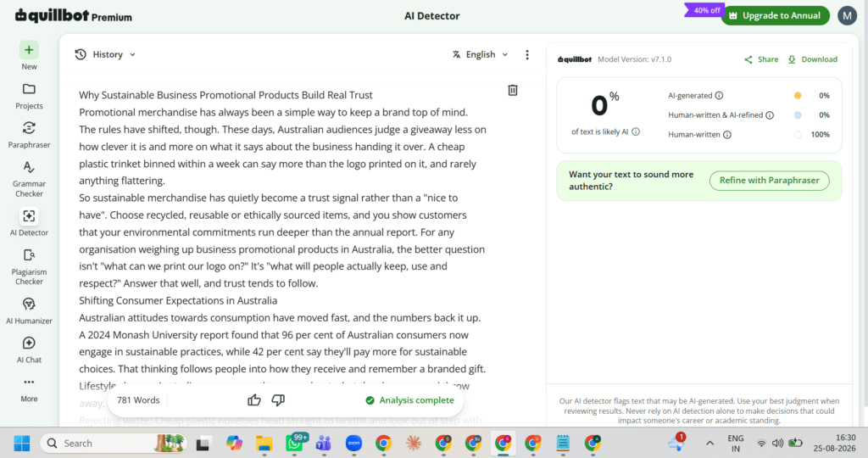868x458 pixels.
Task: Open Zoom from taskbar
Action: click(353, 443)
